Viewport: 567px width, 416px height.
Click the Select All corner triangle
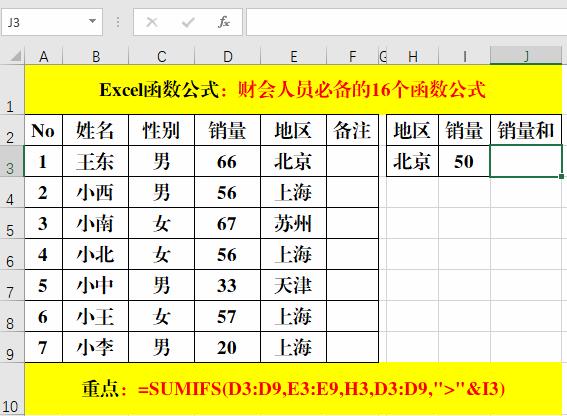pyautogui.click(x=15, y=56)
